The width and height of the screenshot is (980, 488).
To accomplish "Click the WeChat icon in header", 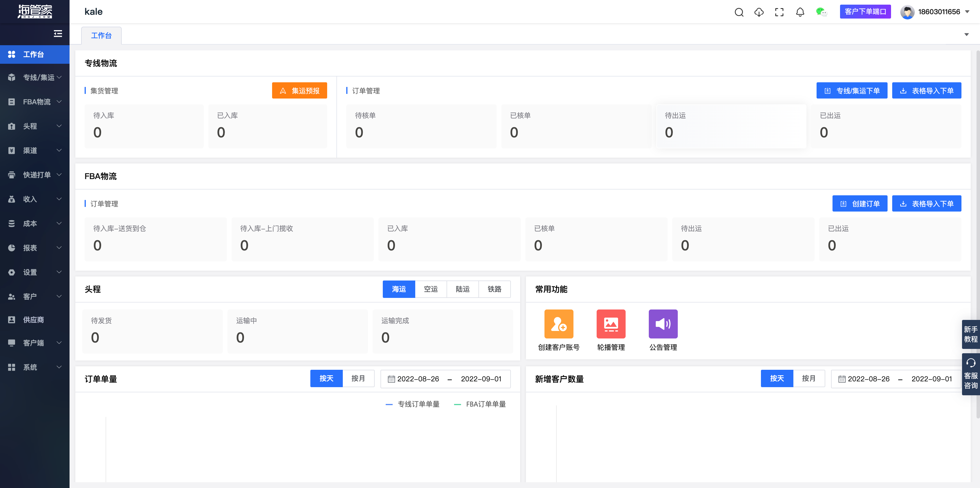I will [x=821, y=12].
